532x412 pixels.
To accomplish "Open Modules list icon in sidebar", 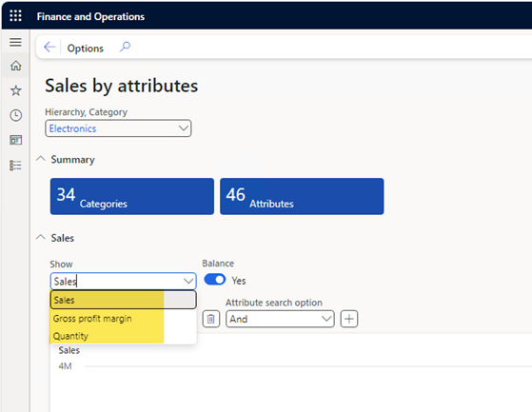I will [x=15, y=166].
